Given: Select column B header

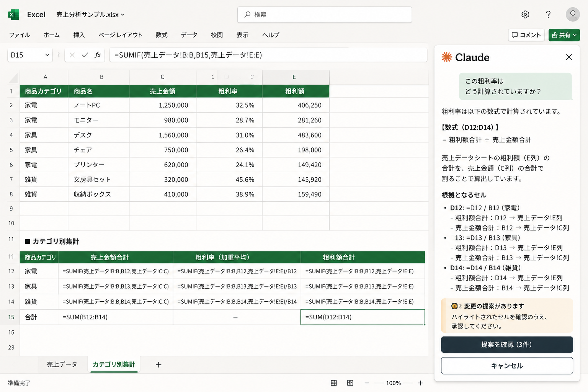Looking at the screenshot, I should tap(102, 77).
